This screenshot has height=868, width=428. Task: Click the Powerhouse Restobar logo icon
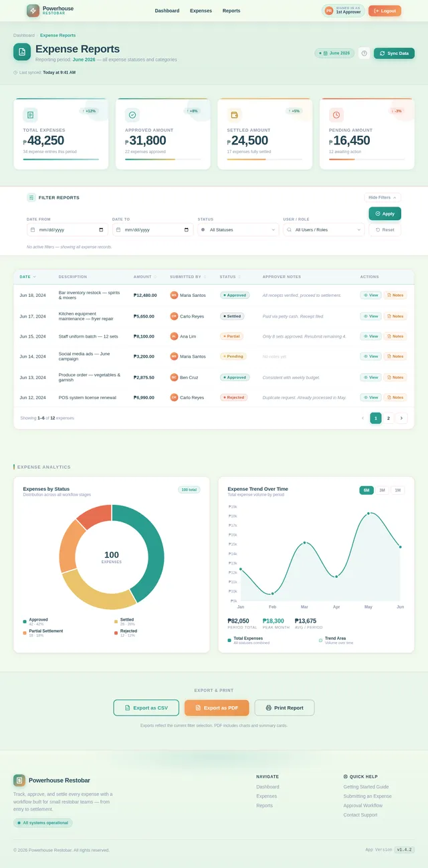[33, 11]
